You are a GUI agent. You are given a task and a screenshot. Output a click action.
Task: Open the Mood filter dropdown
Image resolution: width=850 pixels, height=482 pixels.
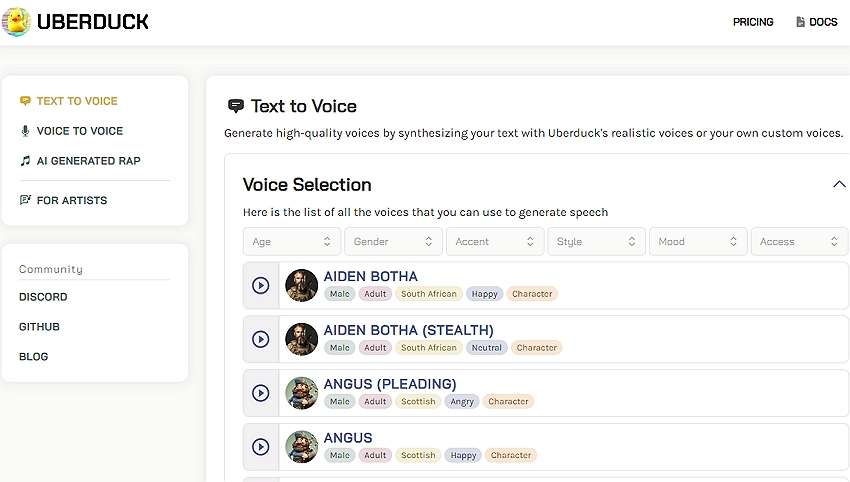pos(697,242)
